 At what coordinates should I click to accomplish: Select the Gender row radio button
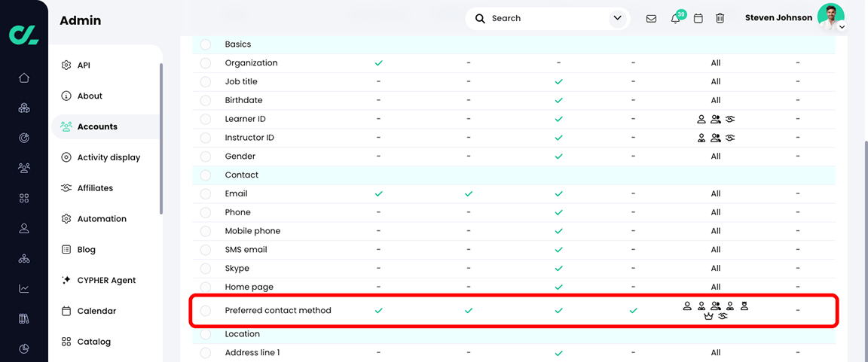click(x=206, y=157)
